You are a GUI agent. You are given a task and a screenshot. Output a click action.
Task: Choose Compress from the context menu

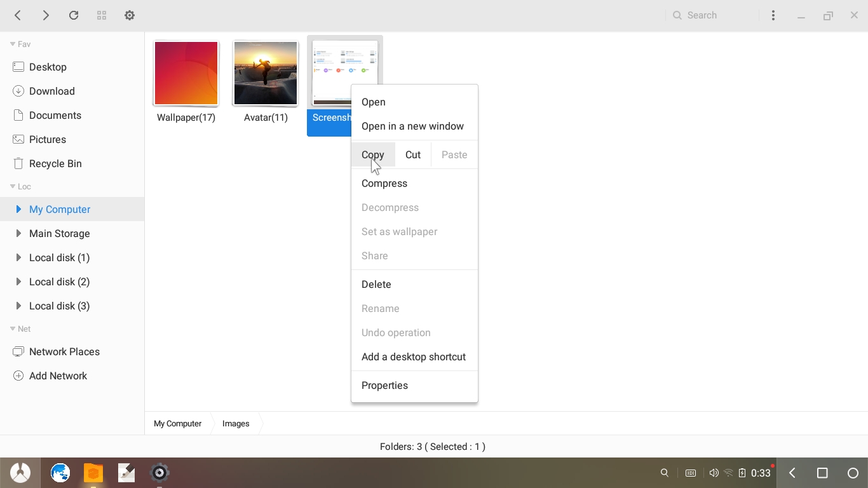click(384, 183)
